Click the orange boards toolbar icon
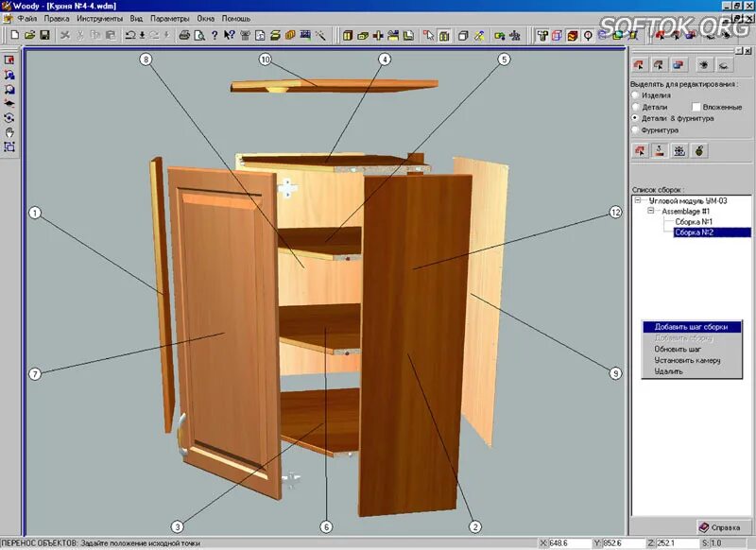The width and height of the screenshot is (756, 550). tap(290, 35)
